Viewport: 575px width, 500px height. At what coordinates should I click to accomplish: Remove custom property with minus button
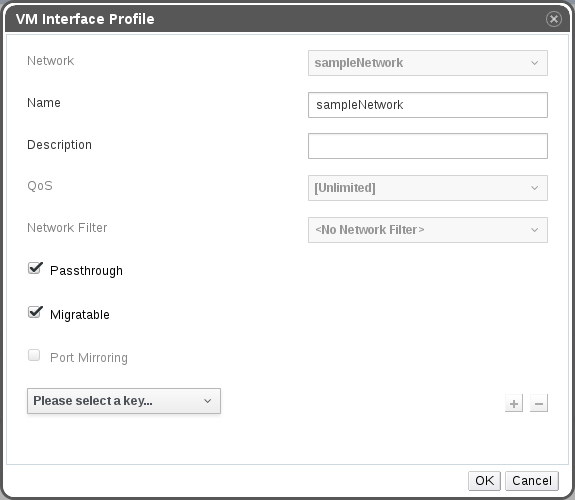point(539,404)
